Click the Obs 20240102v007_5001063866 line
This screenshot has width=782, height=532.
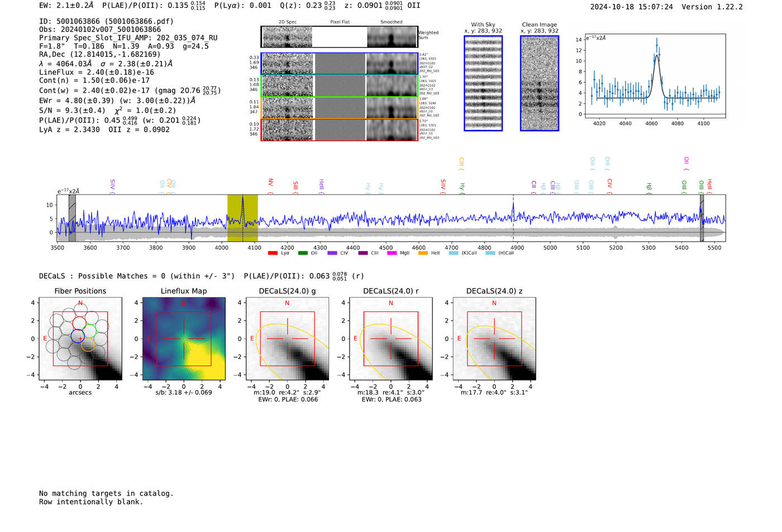tap(100, 30)
